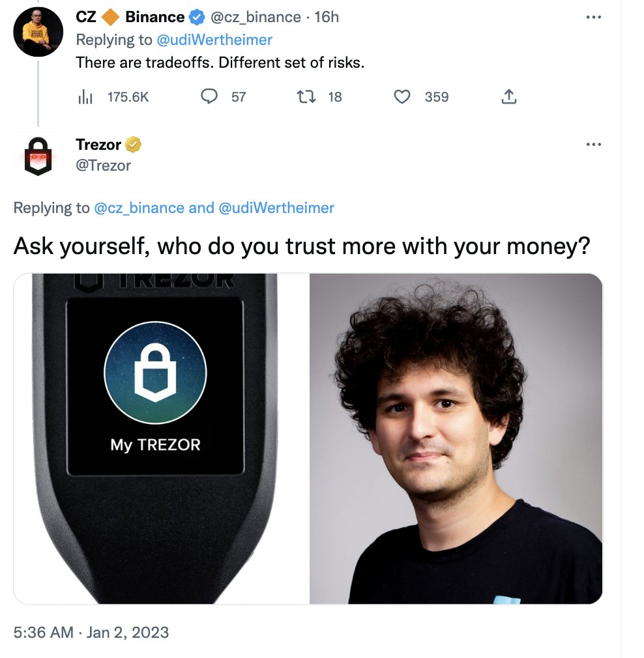Open share options on CZ's tweet
644x658 pixels.
point(508,96)
